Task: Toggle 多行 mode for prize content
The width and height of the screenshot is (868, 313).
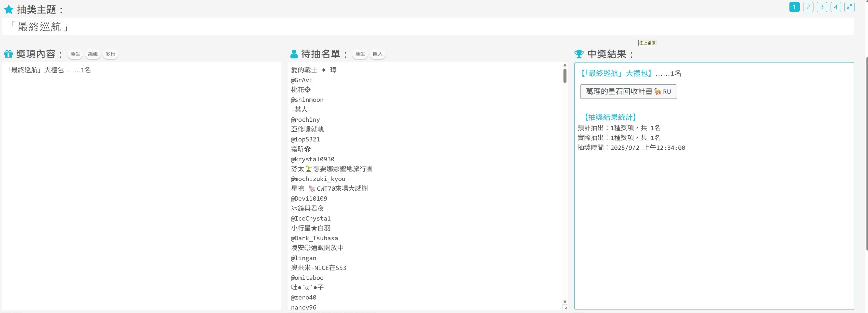Action: 110,54
